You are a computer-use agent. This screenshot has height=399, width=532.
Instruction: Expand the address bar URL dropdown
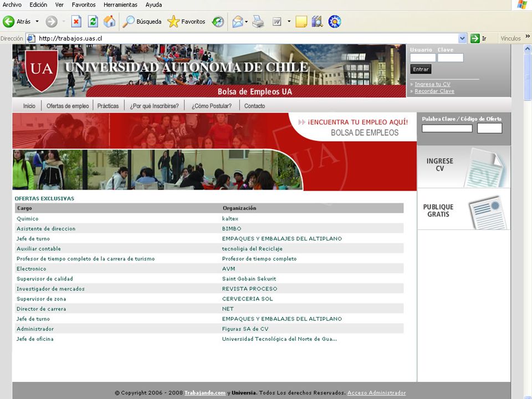(x=462, y=38)
